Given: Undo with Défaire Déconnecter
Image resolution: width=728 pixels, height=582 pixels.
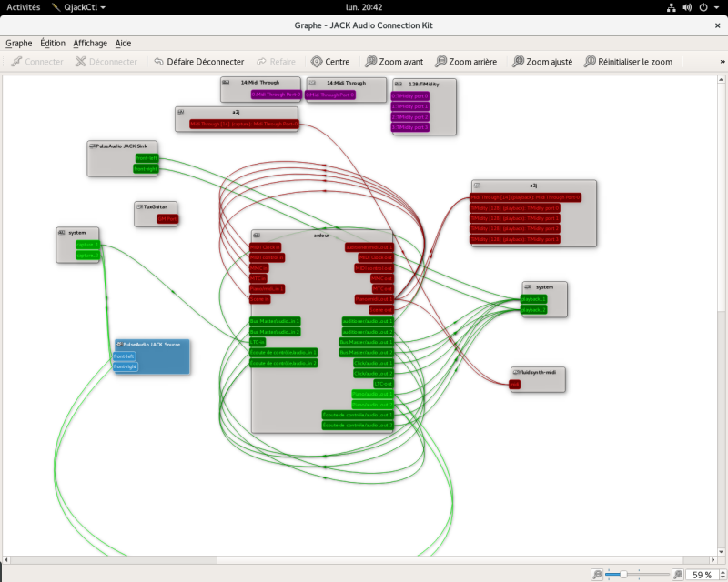Looking at the screenshot, I should click(x=198, y=61).
